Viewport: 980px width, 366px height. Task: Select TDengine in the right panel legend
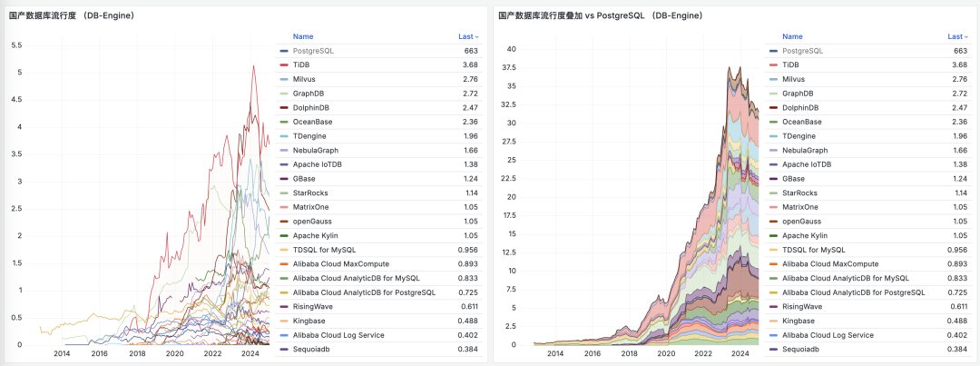point(801,136)
